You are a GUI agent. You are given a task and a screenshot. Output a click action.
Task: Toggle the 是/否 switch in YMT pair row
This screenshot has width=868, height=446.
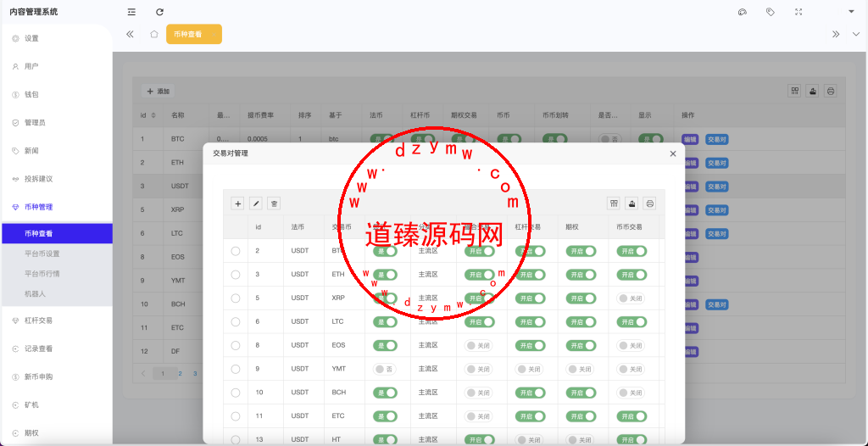coord(386,369)
